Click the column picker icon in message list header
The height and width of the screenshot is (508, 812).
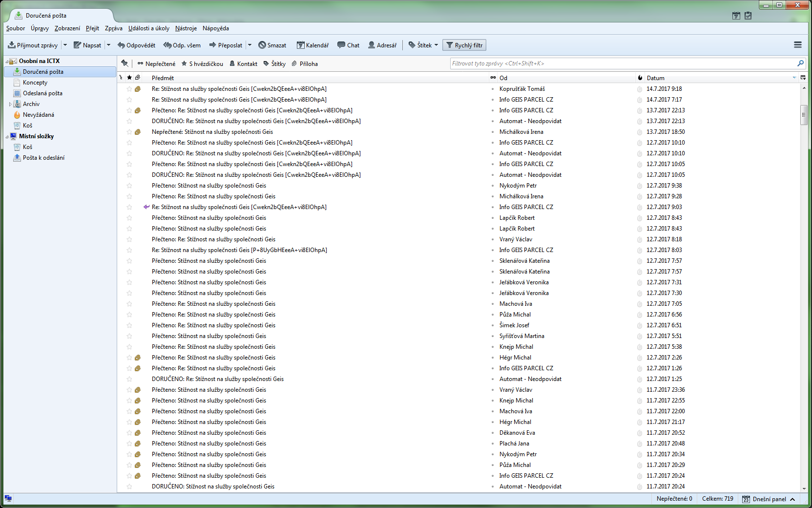(x=803, y=78)
